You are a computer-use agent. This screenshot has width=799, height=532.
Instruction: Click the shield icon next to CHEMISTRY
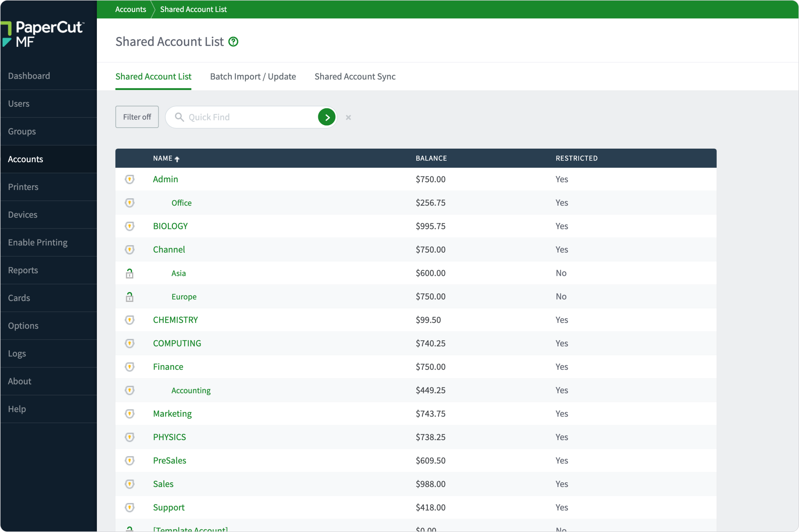click(130, 320)
